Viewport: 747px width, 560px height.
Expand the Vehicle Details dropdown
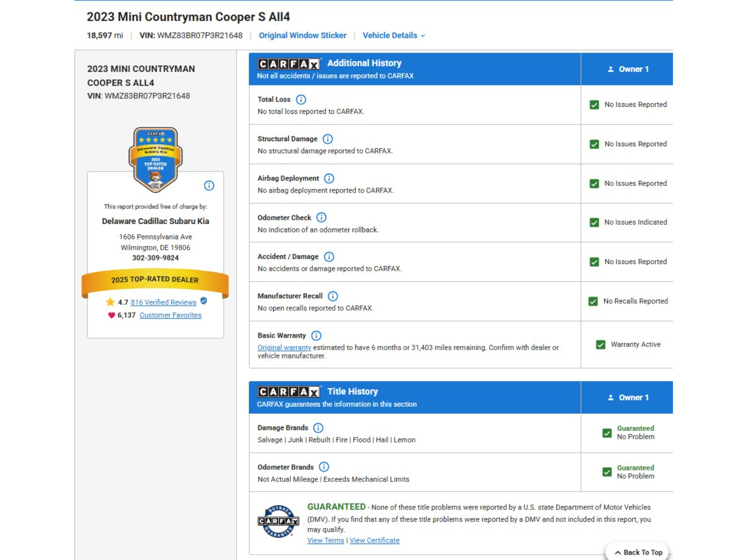click(x=394, y=35)
